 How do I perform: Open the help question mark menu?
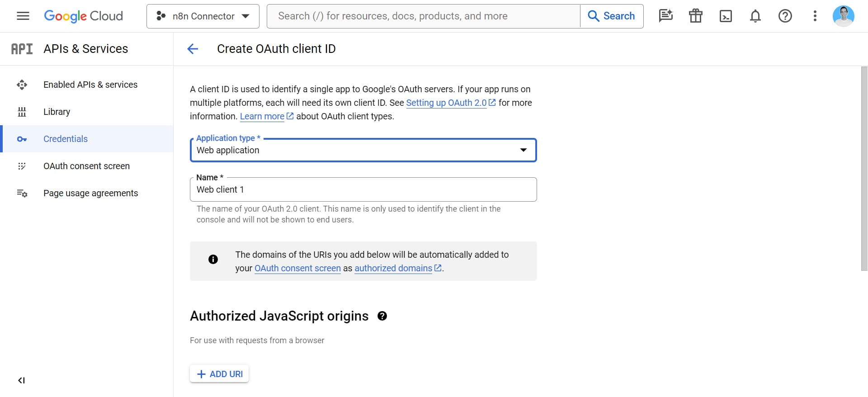click(x=785, y=16)
